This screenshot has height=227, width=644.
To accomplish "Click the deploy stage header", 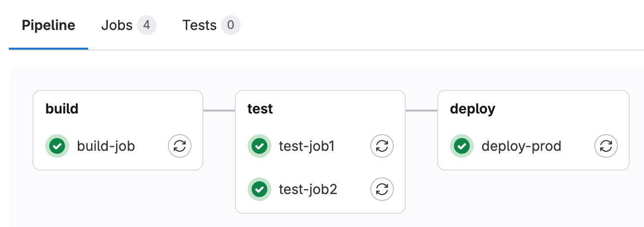I will coord(472,109).
